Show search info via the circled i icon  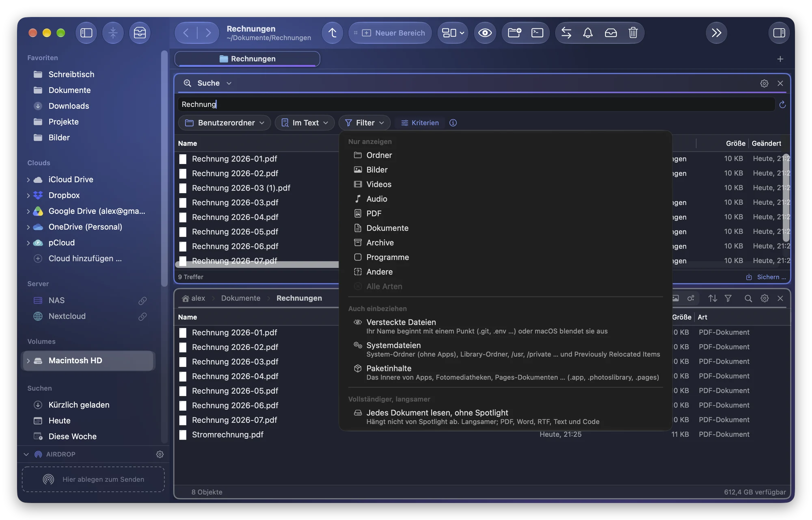click(453, 123)
